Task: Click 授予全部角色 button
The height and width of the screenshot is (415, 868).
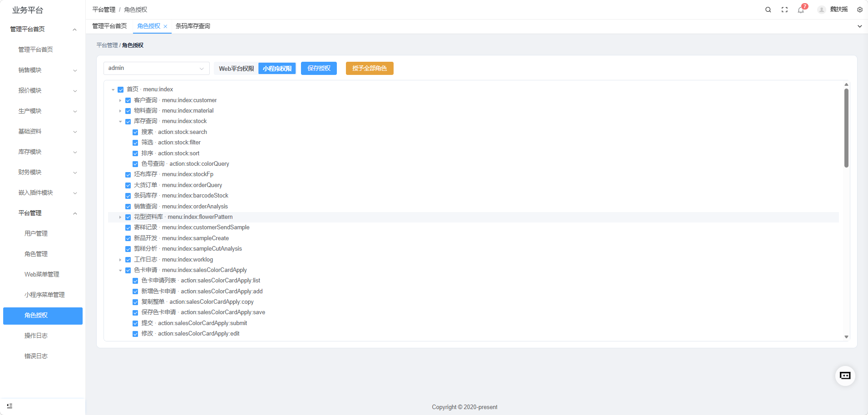Action: (370, 68)
